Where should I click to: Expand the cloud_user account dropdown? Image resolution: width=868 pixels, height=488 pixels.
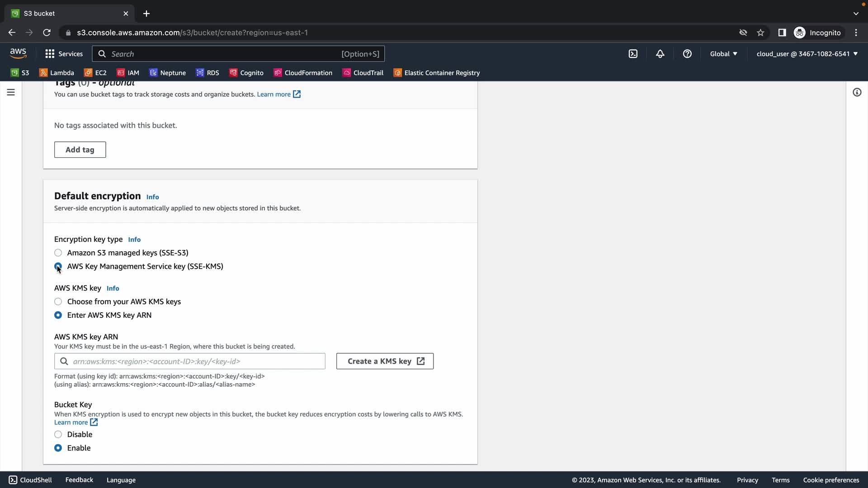click(x=807, y=54)
